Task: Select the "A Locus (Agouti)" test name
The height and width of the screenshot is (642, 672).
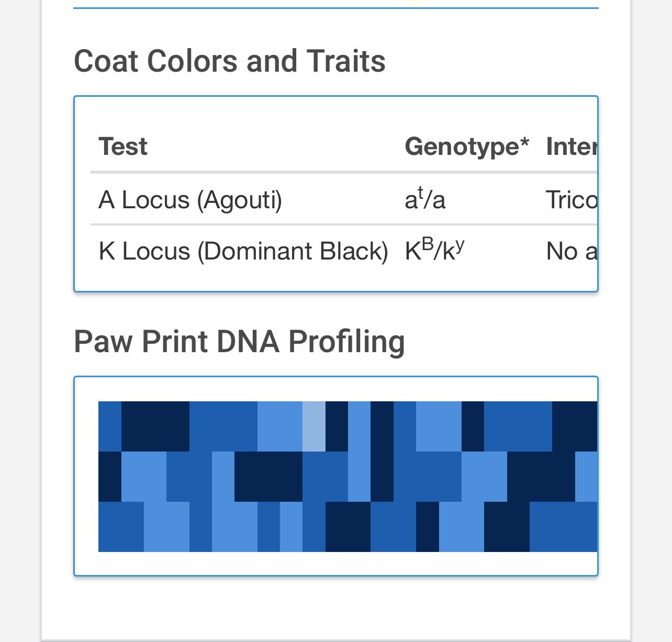Action: point(190,200)
